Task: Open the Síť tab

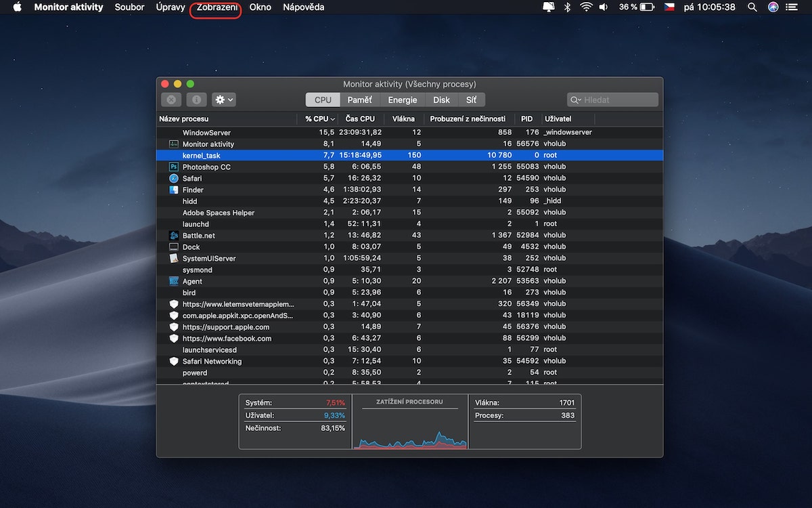Action: pos(471,100)
